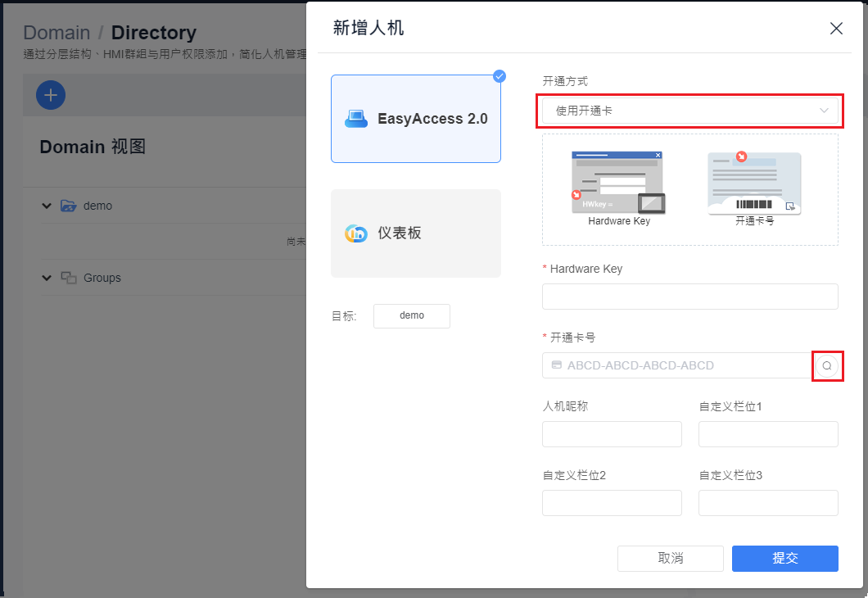Collapse the Groups tree node chevron
Viewport: 868px width, 598px height.
pos(47,278)
